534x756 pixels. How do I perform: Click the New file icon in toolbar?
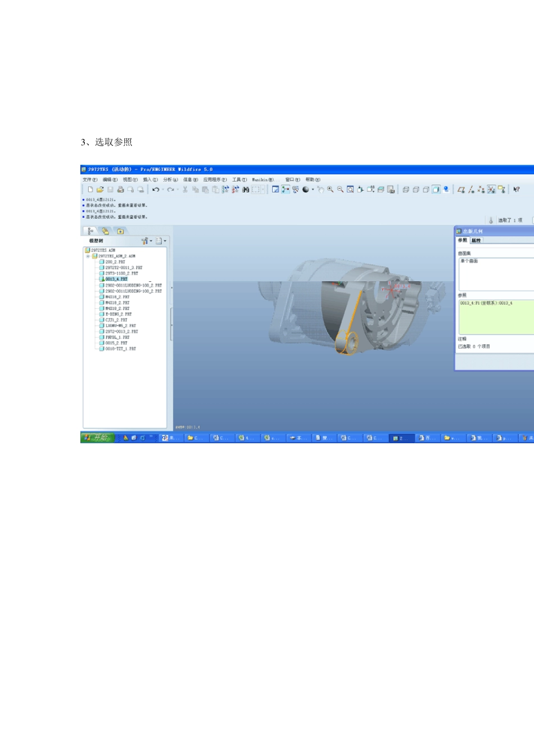pos(90,190)
